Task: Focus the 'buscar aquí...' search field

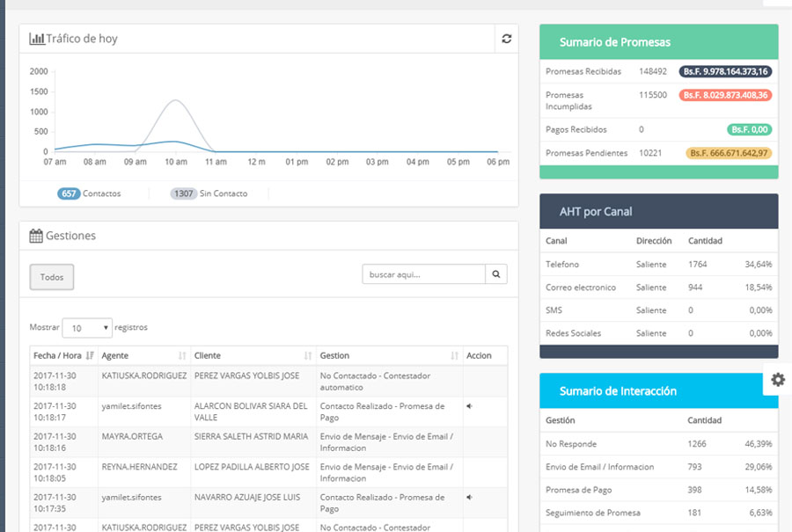Action: [x=423, y=274]
